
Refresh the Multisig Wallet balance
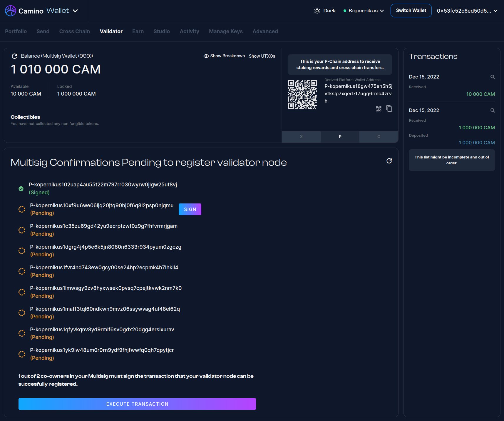click(14, 56)
